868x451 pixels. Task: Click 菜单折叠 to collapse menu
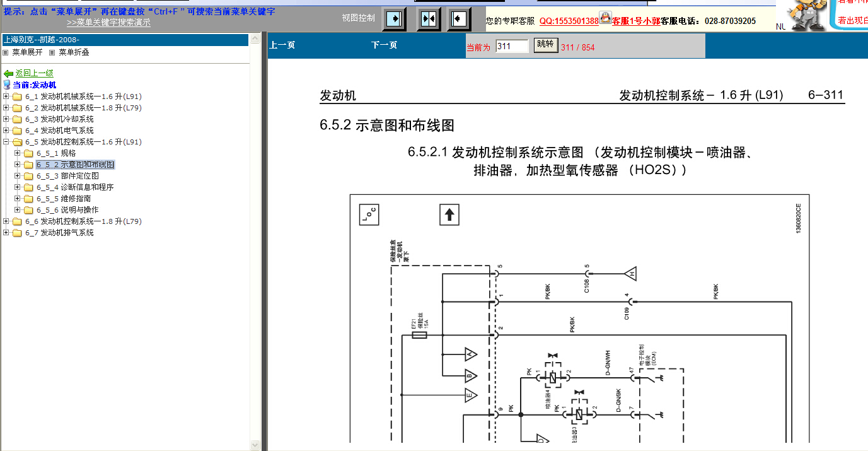coord(74,52)
